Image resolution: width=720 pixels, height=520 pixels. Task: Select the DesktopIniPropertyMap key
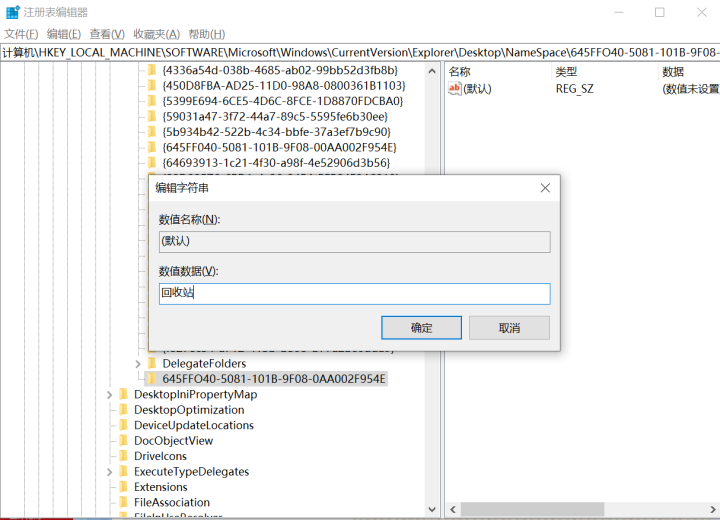[x=196, y=394]
